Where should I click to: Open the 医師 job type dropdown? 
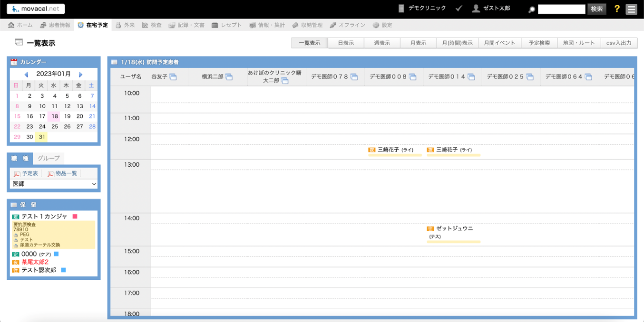pyautogui.click(x=54, y=184)
